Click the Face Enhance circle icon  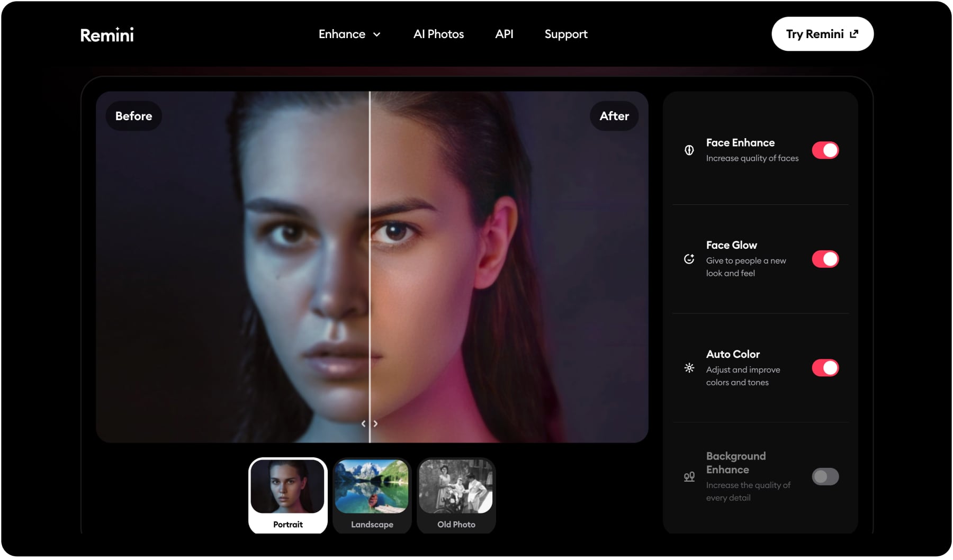pos(689,150)
